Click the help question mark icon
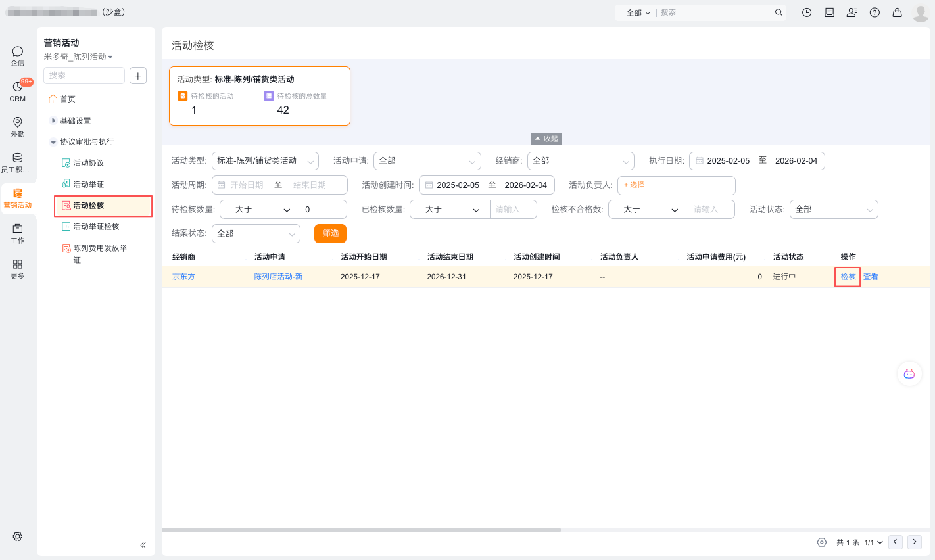935x560 pixels. point(875,12)
